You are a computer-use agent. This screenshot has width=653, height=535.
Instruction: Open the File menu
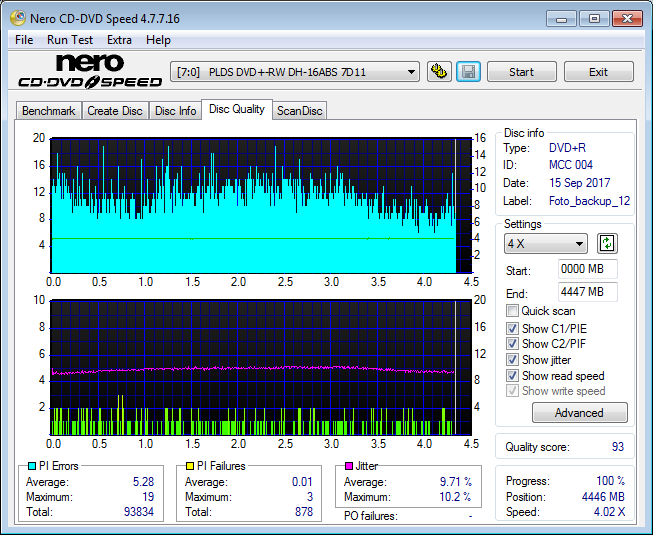pos(24,40)
